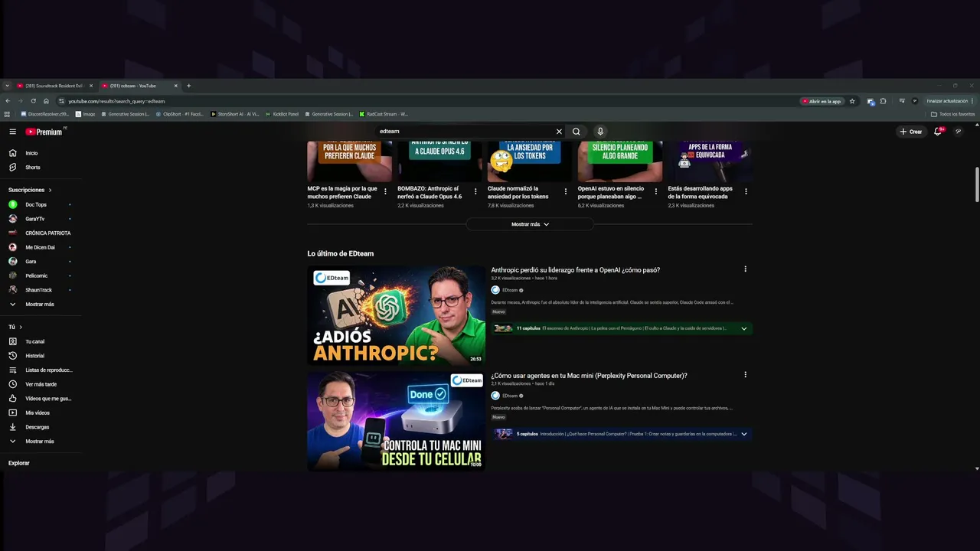Click the magnifying glass search button
Screen dimensions: 980x551
[x=577, y=132]
